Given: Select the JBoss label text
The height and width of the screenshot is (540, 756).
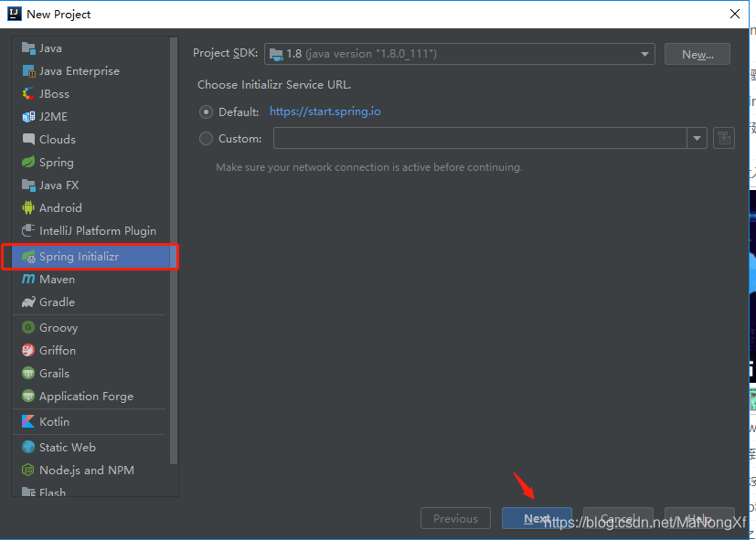Looking at the screenshot, I should pos(55,93).
